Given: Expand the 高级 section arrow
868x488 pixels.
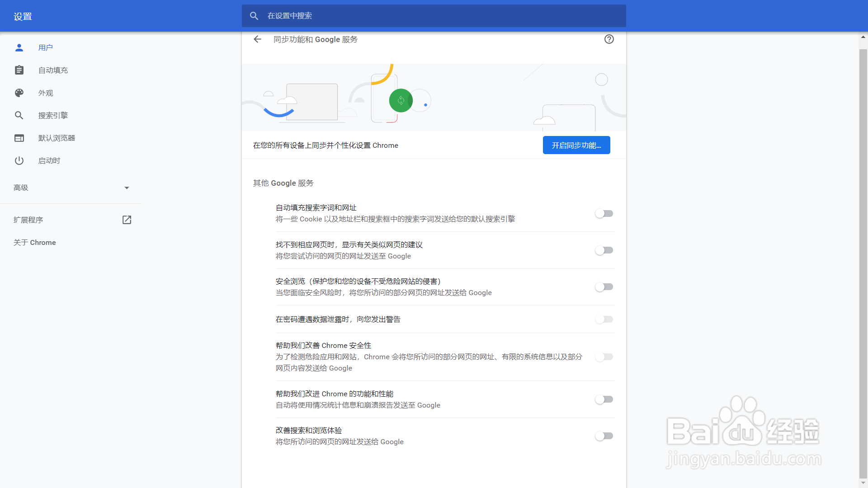Looking at the screenshot, I should pyautogui.click(x=127, y=188).
